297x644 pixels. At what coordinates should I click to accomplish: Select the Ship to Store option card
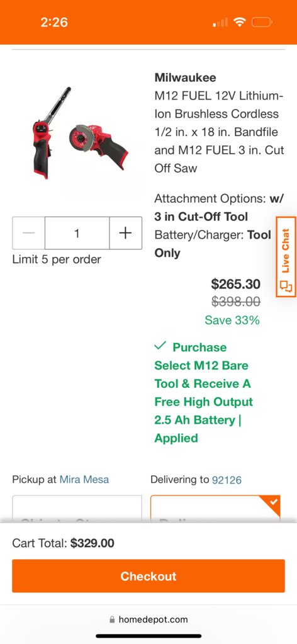click(77, 509)
